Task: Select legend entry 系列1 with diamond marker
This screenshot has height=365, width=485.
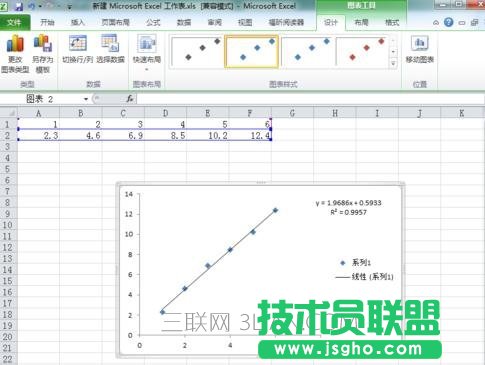Action: coord(355,263)
